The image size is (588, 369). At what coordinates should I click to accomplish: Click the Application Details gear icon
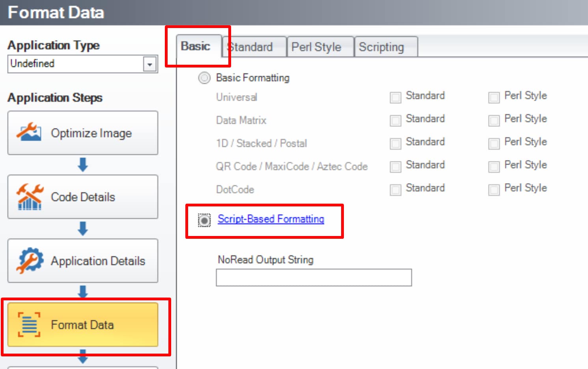tap(30, 260)
